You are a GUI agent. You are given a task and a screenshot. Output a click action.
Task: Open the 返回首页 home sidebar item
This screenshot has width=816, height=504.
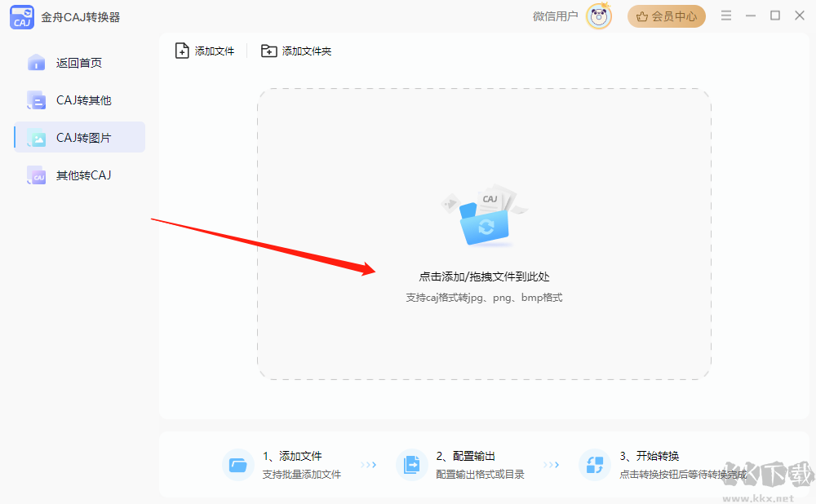click(x=79, y=63)
